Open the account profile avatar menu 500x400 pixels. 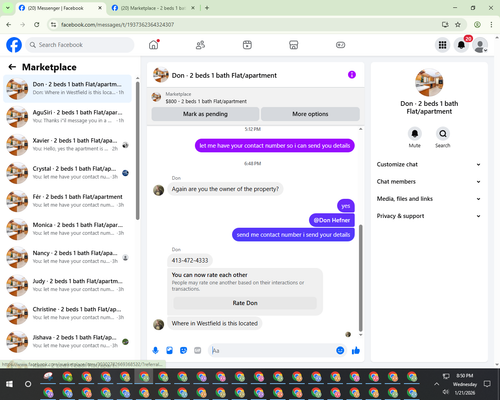[480, 45]
